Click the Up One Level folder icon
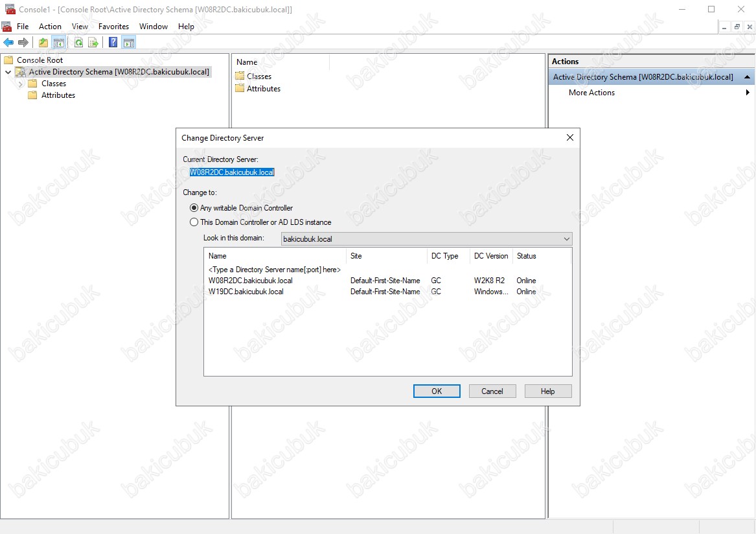The width and height of the screenshot is (756, 534). point(43,43)
